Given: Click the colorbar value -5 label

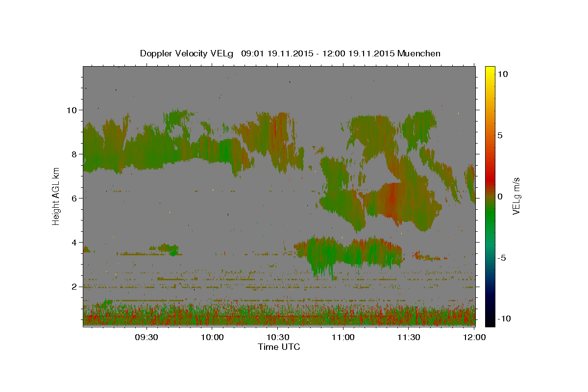Looking at the screenshot, I should [503, 258].
